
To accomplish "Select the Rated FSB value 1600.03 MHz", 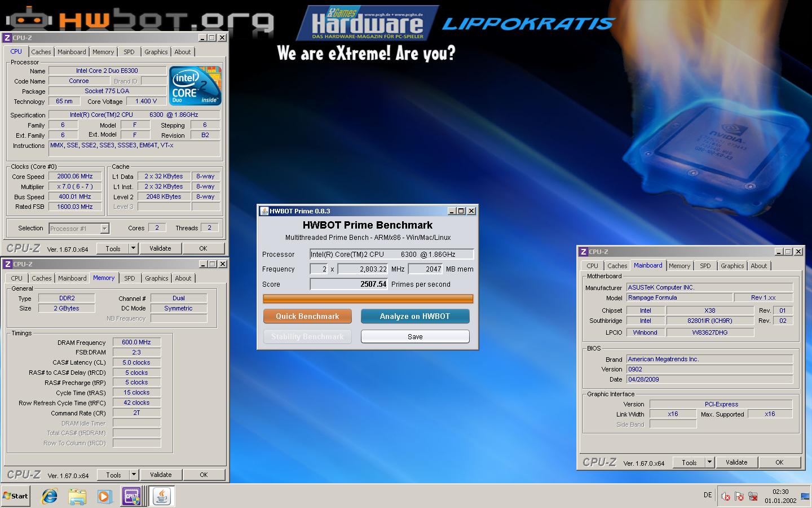I will (x=75, y=207).
